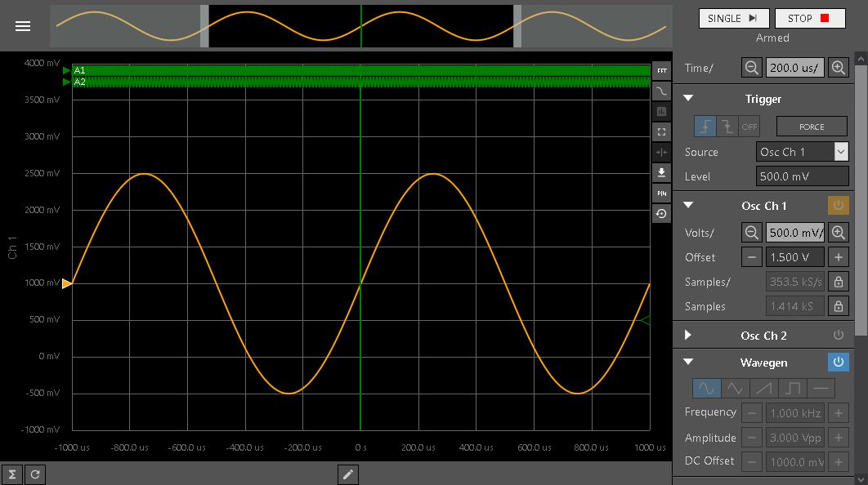Increase Wavegen DC Offset
868x485 pixels.
839,462
